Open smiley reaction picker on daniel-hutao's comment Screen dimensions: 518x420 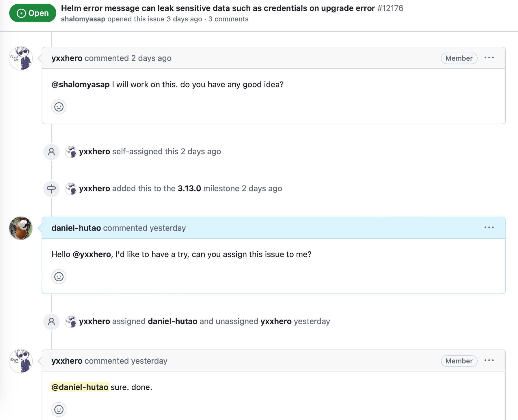point(59,276)
